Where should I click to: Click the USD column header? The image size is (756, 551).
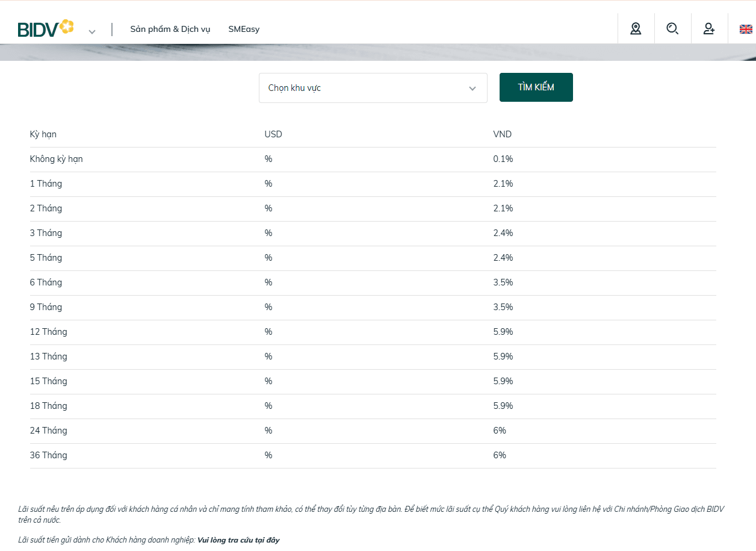(273, 134)
